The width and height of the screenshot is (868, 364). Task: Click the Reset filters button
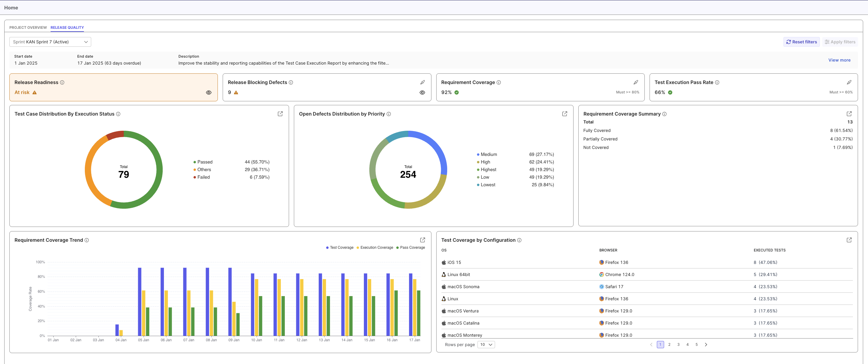pyautogui.click(x=801, y=42)
